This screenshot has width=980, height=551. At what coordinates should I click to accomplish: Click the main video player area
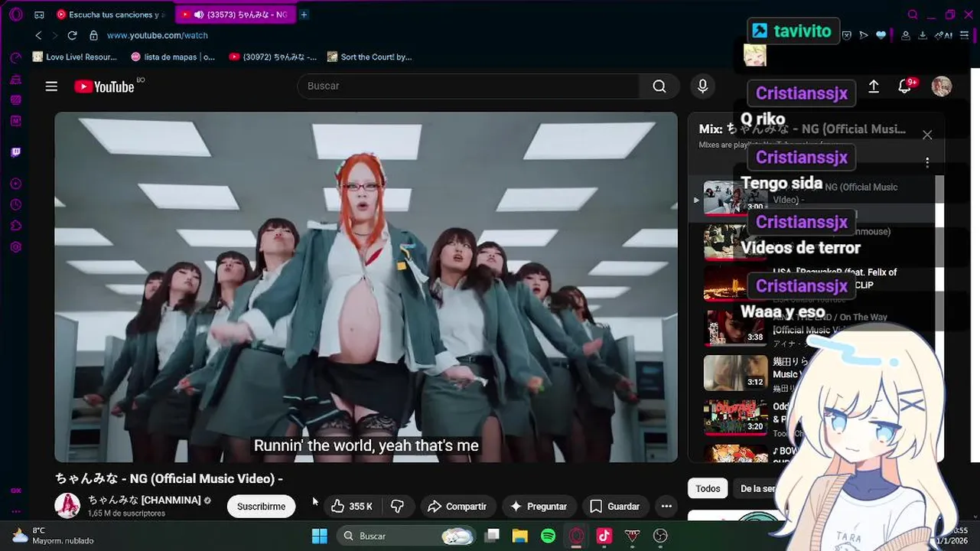tap(366, 287)
